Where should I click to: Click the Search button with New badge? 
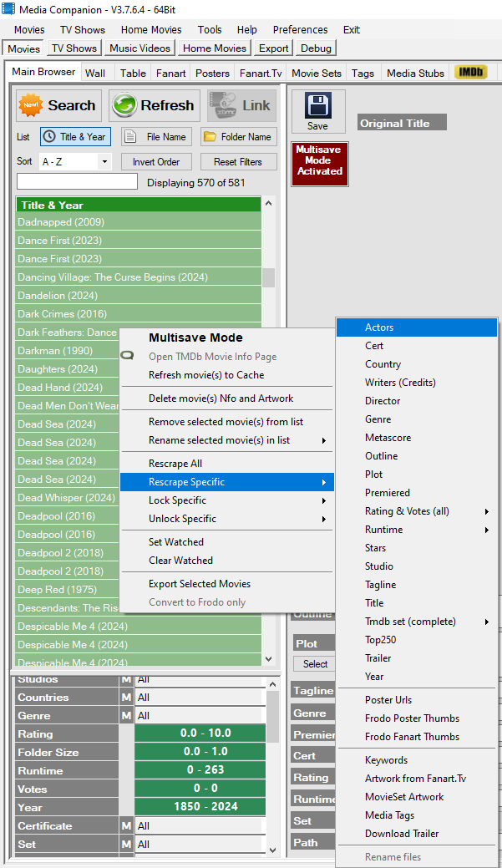coord(58,105)
